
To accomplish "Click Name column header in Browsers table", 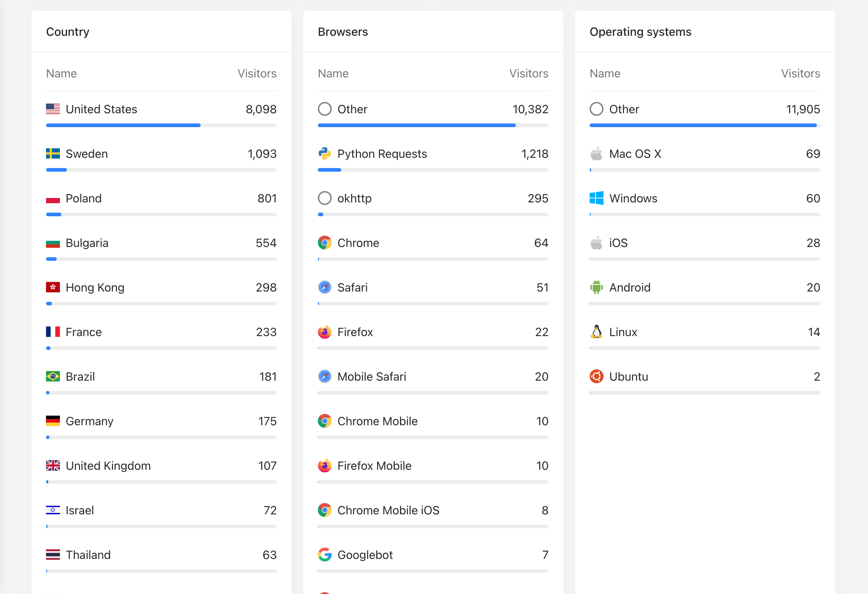I will 333,73.
